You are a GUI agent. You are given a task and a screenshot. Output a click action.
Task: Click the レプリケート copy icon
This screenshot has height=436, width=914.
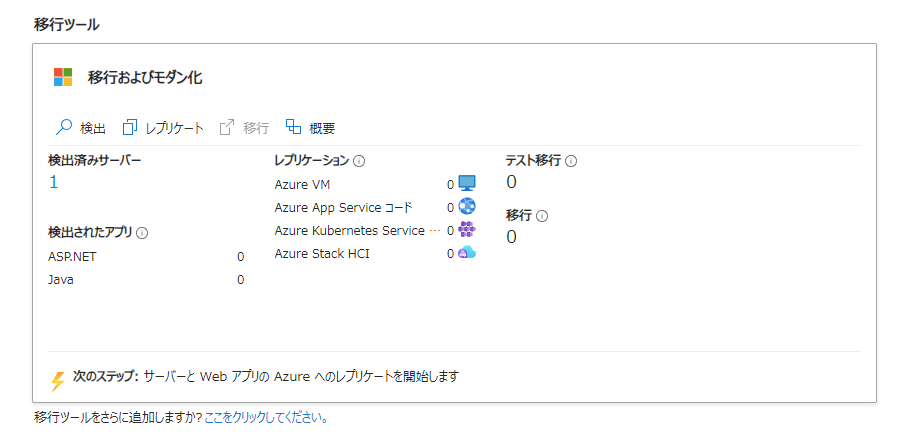point(130,128)
